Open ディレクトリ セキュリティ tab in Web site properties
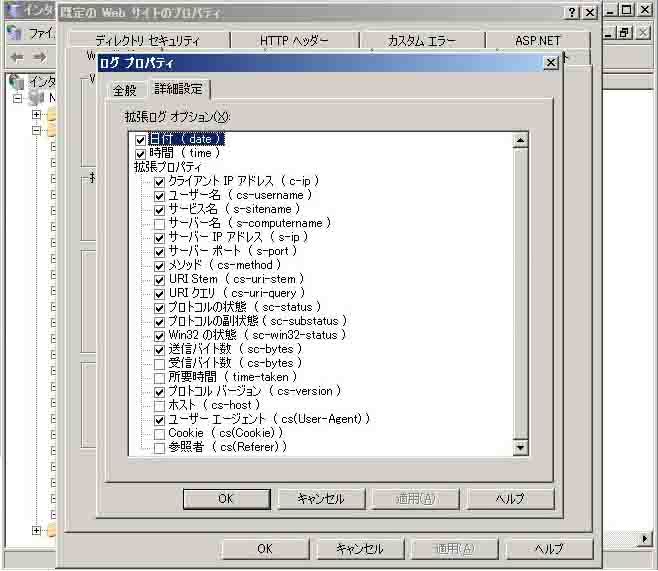Image resolution: width=658 pixels, height=571 pixels. [148, 41]
